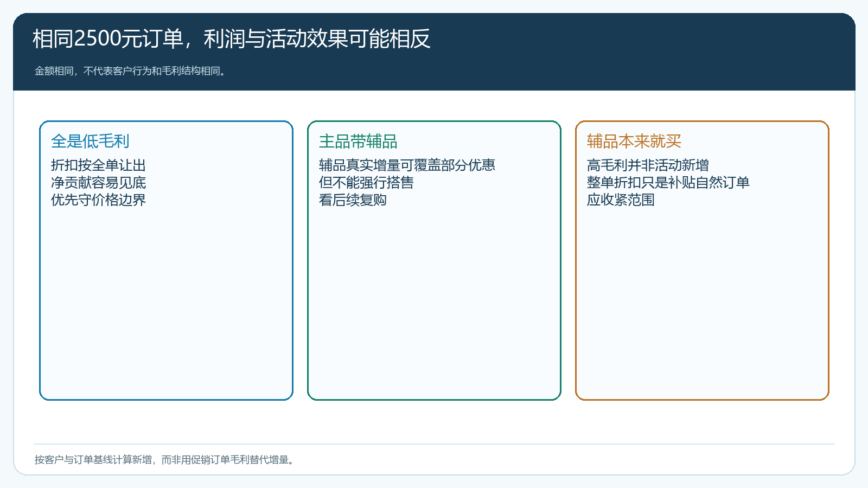Select the line 整单折扣只是补贴自然订单
Image resolution: width=868 pixels, height=488 pixels.
click(x=668, y=183)
